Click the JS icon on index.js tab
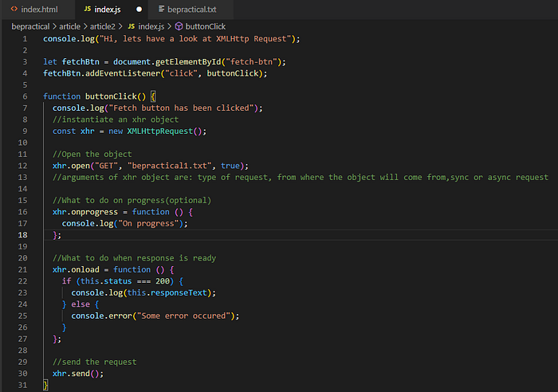Viewport: 558px width, 392px height. [x=87, y=9]
